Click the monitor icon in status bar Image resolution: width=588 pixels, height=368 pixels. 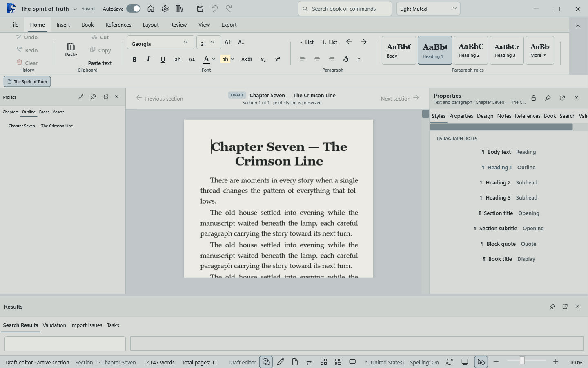click(x=465, y=362)
